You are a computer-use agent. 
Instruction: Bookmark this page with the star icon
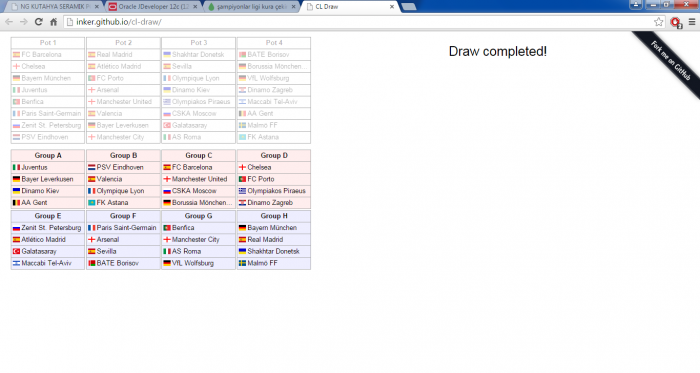click(658, 22)
